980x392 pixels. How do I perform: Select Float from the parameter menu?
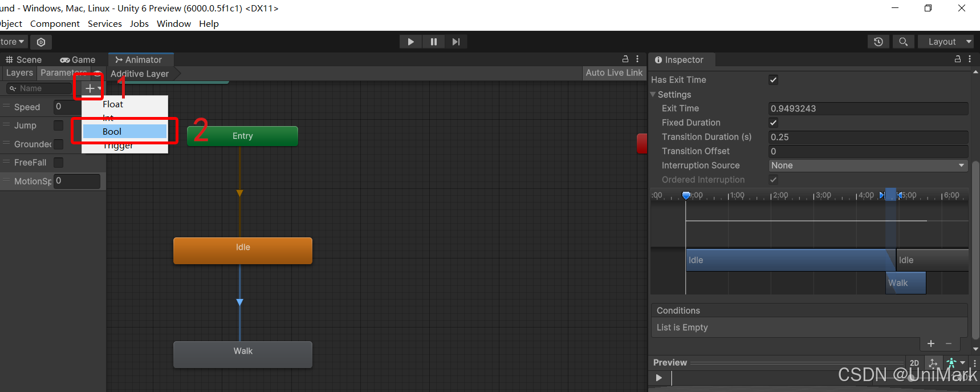[x=125, y=104]
